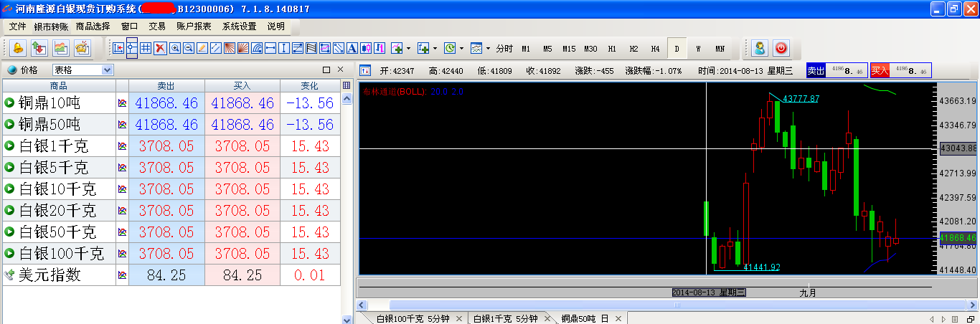
Task: Close the 铜鼎50吨 日 tab
Action: [617, 318]
